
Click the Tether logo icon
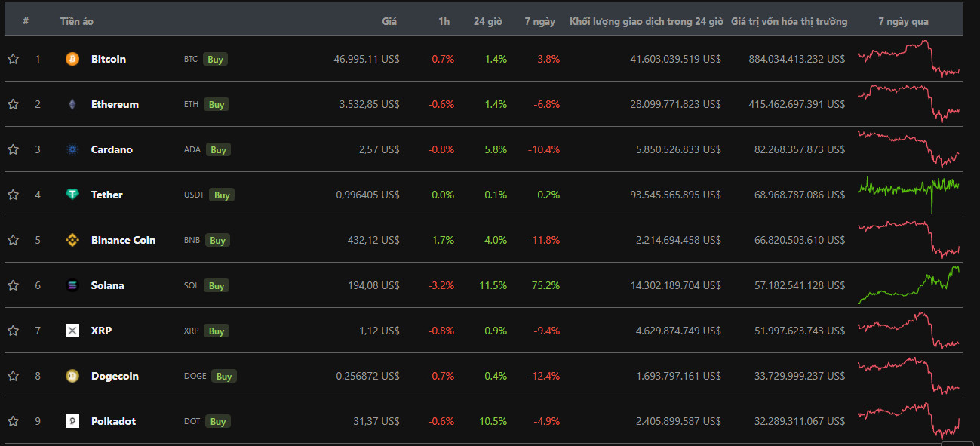pyautogui.click(x=72, y=195)
